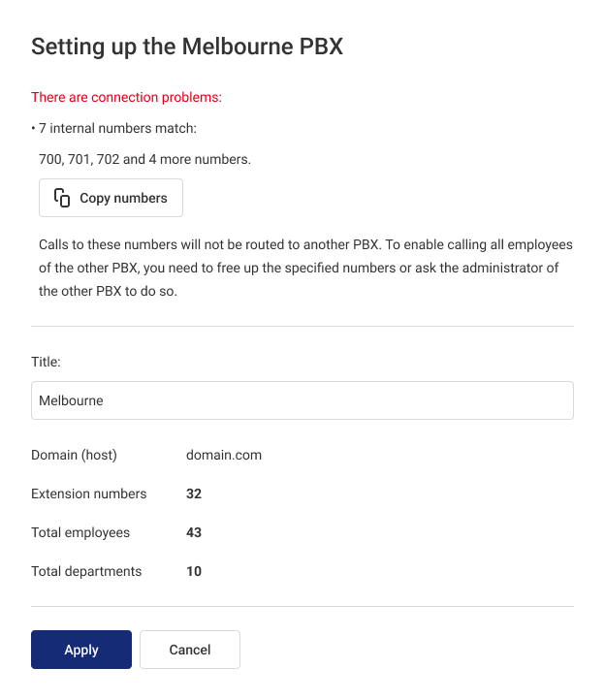Focus the Title input containing Melbourne
605x700 pixels.
click(302, 400)
